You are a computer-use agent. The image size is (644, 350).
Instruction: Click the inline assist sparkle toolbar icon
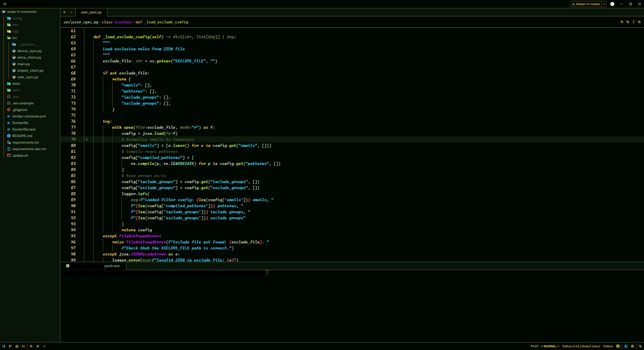[628, 22]
